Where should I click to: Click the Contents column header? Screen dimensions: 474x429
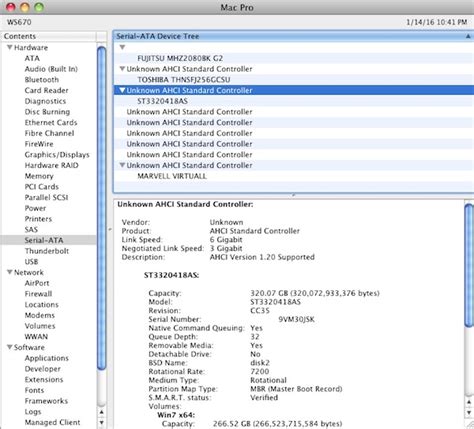coord(49,36)
